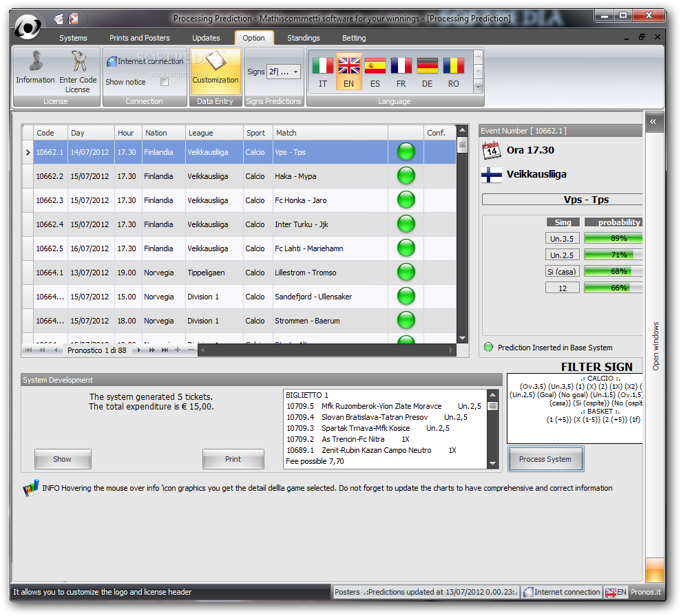Viewport: 681px width, 616px height.
Task: Remove a record with the minus navigator button
Action: coord(191,350)
